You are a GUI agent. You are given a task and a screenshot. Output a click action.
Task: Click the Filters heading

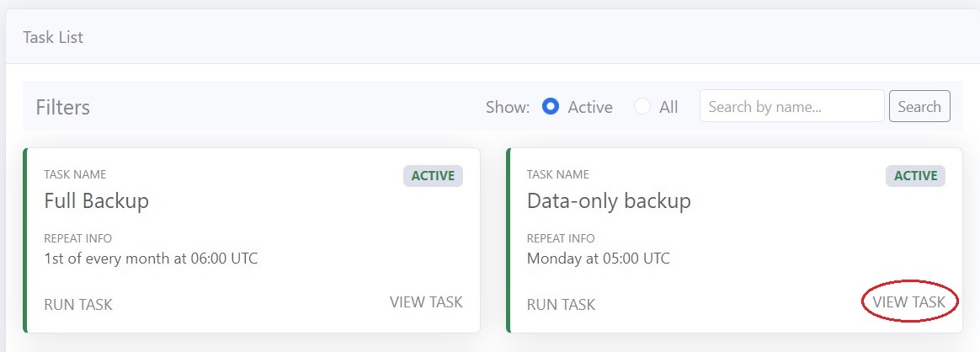click(x=62, y=108)
